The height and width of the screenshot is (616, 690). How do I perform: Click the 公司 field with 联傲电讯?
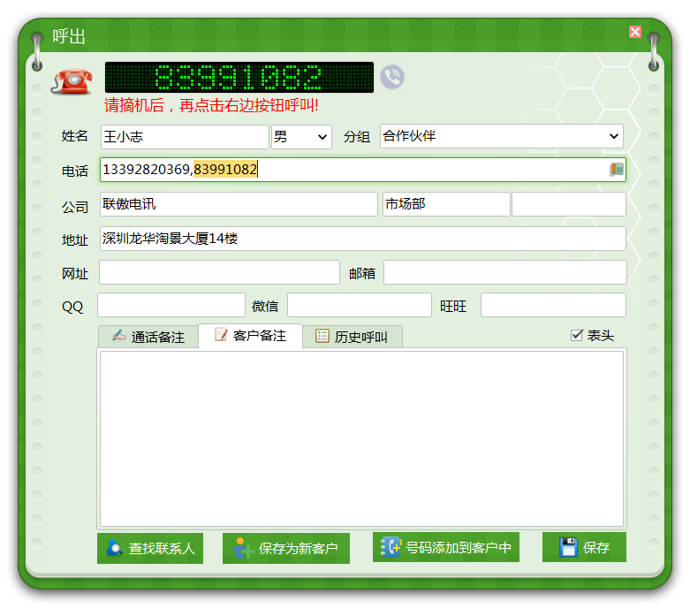(239, 204)
